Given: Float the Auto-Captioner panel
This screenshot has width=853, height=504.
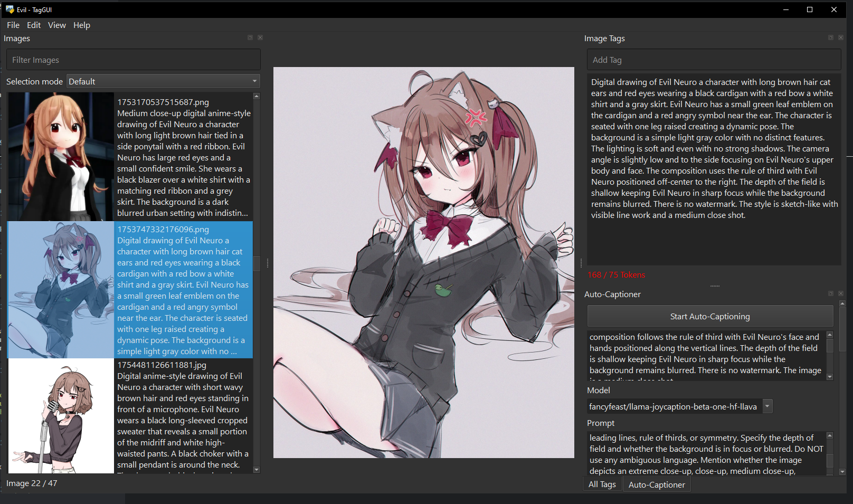Looking at the screenshot, I should [x=831, y=293].
